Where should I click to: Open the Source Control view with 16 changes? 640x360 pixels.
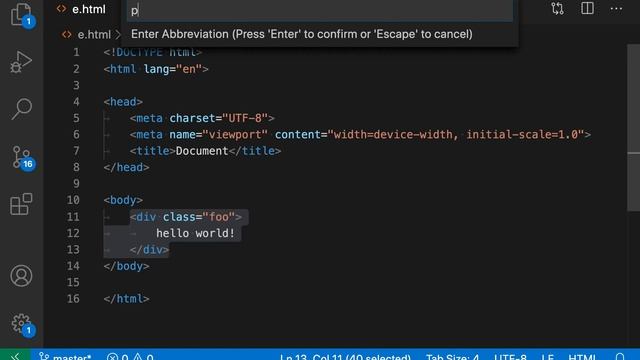click(22, 158)
